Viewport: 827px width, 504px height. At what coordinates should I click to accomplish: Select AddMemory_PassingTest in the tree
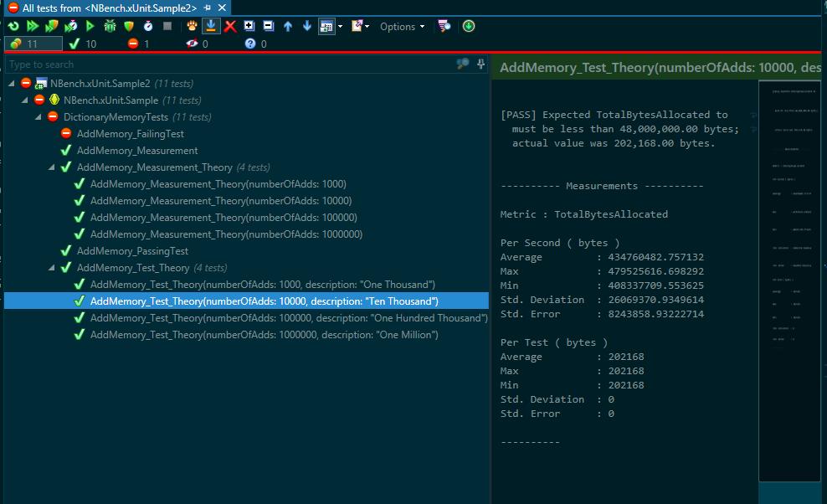pos(132,251)
